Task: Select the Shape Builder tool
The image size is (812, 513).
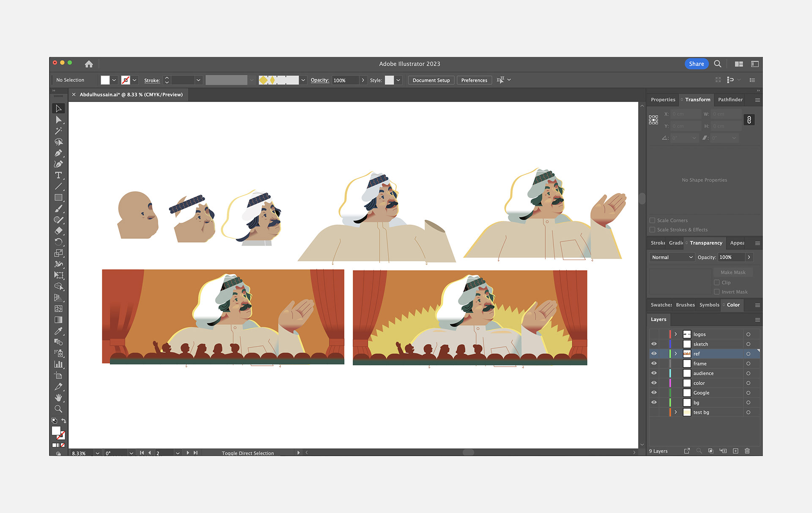Action: click(59, 286)
